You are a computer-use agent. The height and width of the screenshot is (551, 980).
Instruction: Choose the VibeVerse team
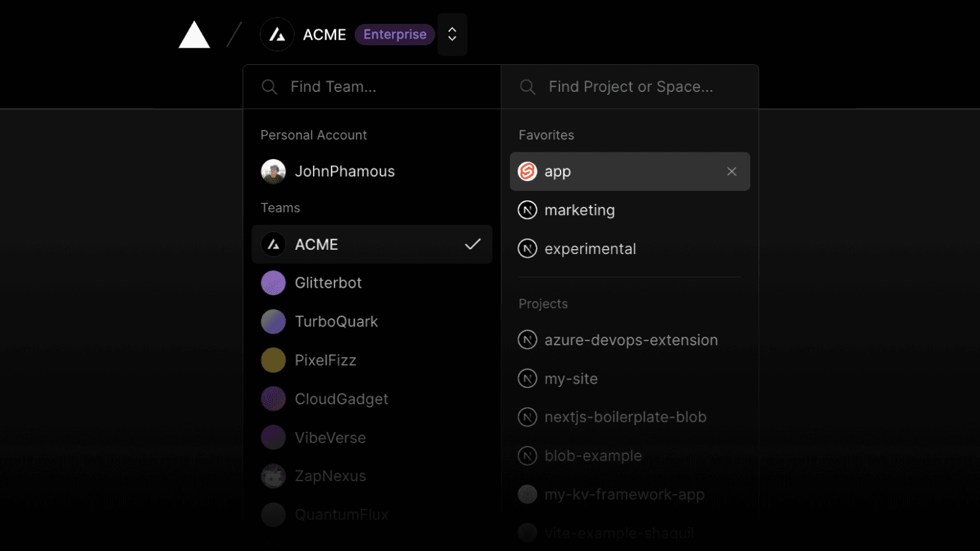click(x=330, y=438)
